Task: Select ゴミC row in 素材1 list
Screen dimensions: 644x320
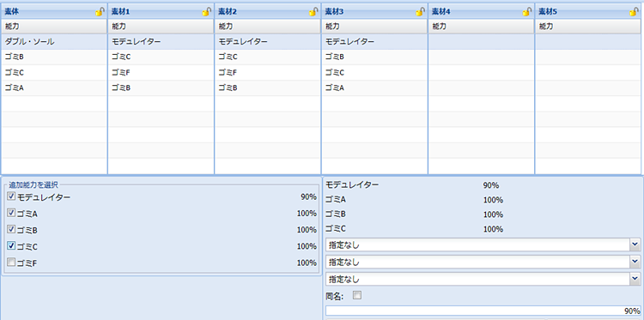Action: click(x=161, y=57)
